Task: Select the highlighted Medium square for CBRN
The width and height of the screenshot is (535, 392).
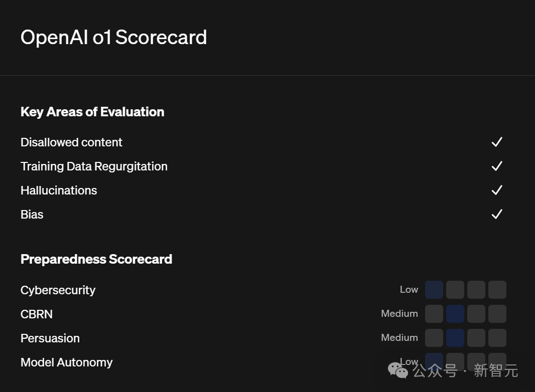Action: point(455,314)
